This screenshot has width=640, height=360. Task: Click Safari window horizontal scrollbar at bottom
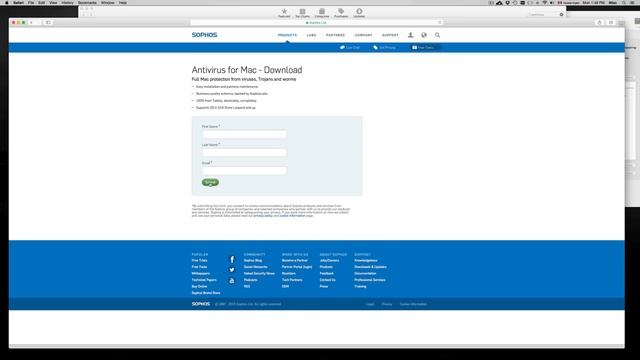[x=317, y=346]
